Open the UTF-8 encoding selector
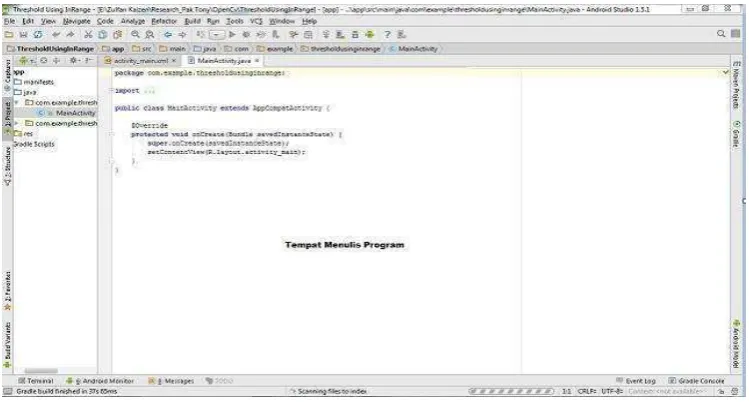Image resolution: width=749 pixels, height=402 pixels. pos(612,391)
